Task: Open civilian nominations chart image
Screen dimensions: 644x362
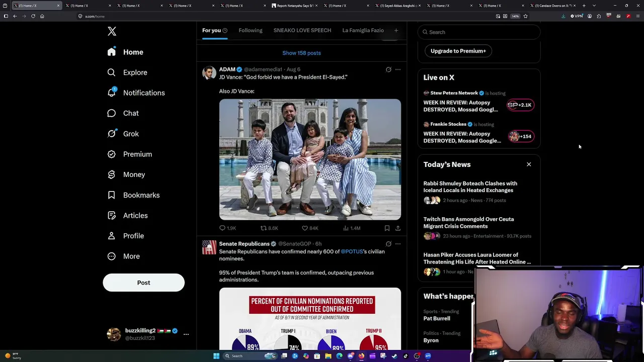Action: [310, 319]
